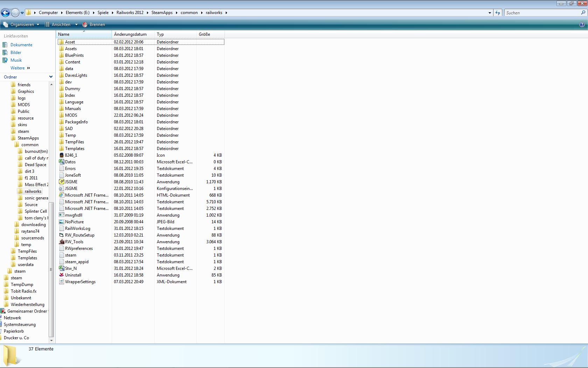Select the Manuals folder name
The width and height of the screenshot is (588, 368).
point(73,109)
